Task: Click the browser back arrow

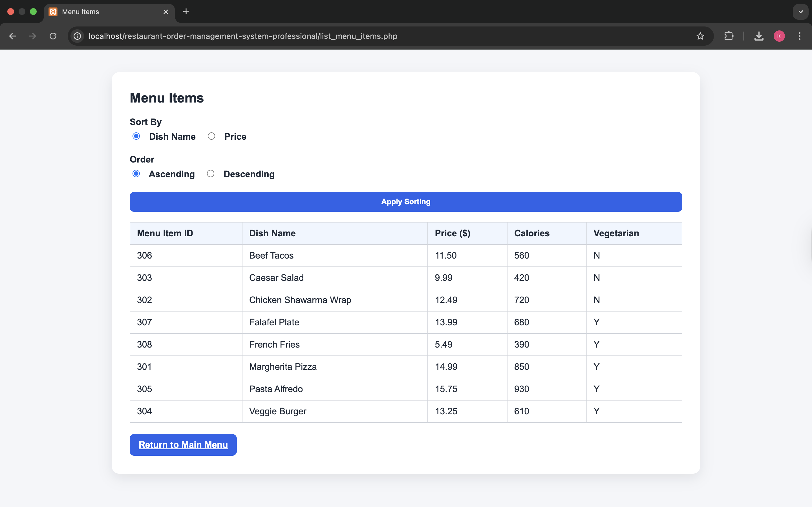Action: click(x=12, y=36)
